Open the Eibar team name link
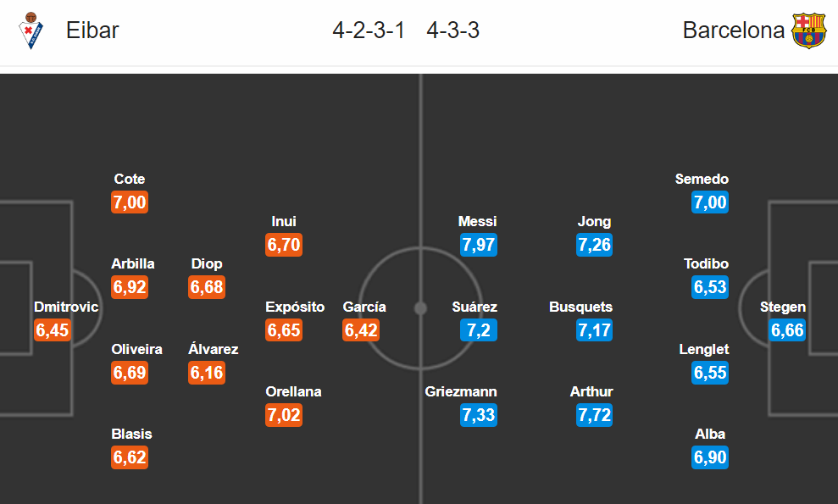The image size is (838, 504). pyautogui.click(x=92, y=30)
